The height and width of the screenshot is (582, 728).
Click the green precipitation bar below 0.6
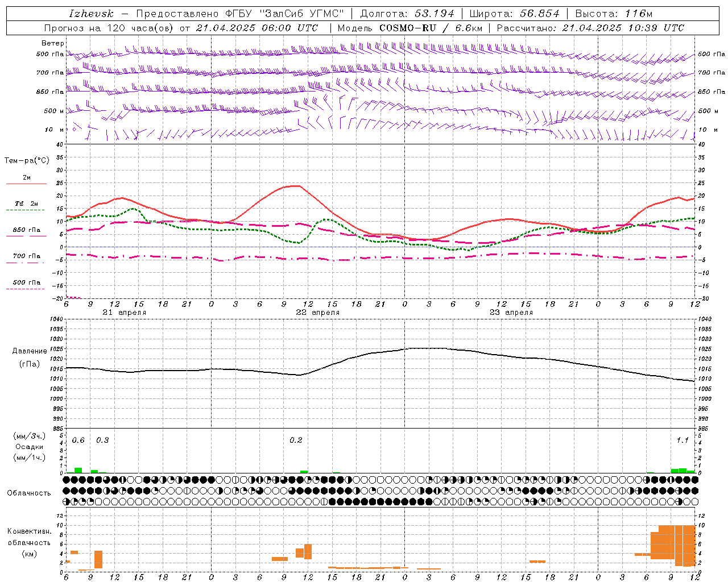78,471
